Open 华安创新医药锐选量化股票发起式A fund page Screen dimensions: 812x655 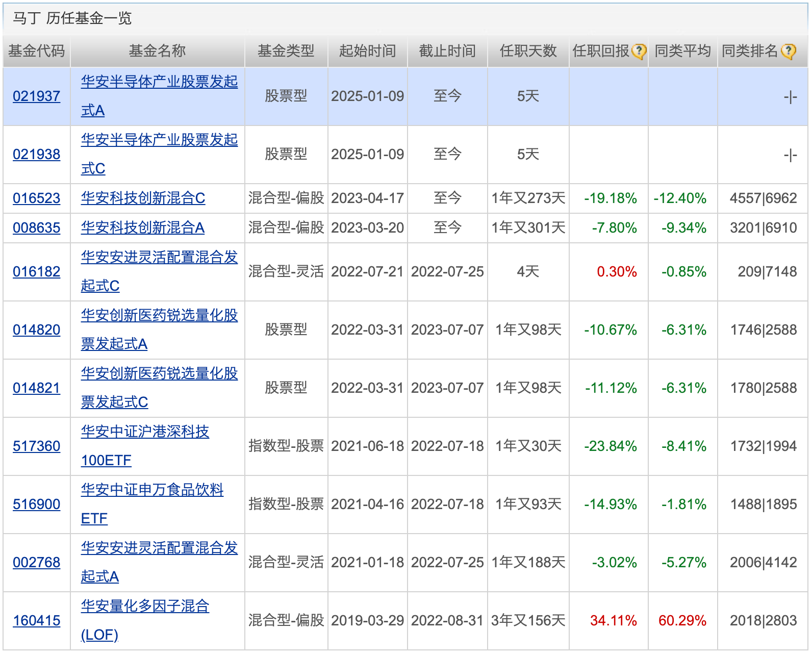(159, 330)
